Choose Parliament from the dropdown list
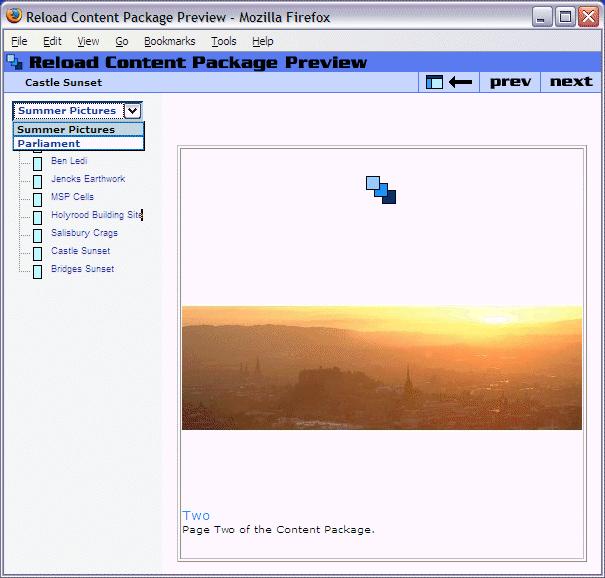The image size is (605, 578). coord(79,143)
